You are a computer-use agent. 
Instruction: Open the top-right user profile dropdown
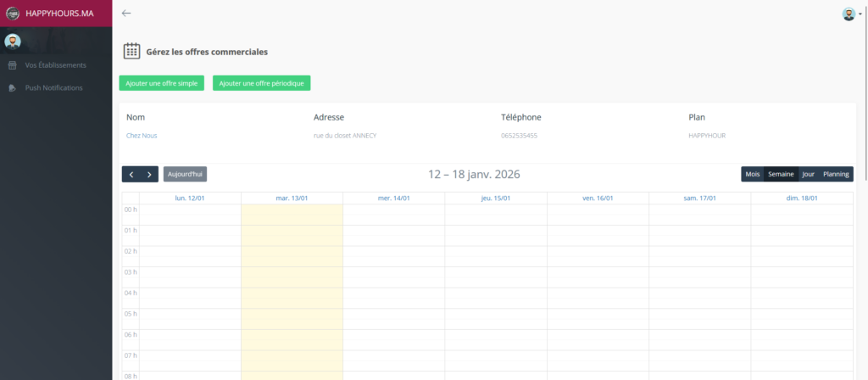coord(851,14)
